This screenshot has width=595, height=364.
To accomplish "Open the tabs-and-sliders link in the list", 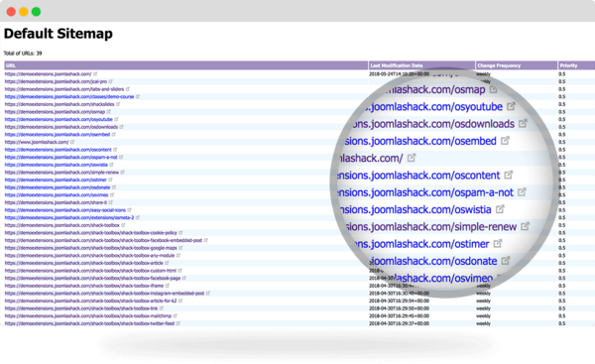I will click(64, 89).
